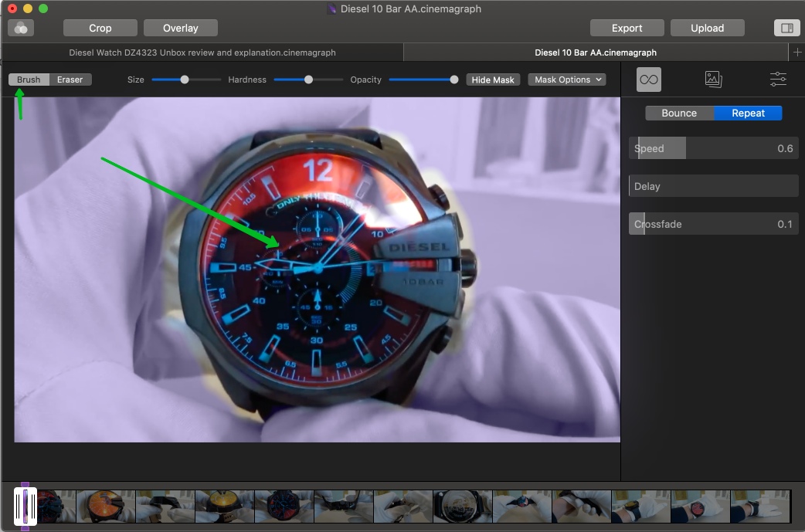The width and height of the screenshot is (805, 532).
Task: Select the orange-dial watch thumbnail in the filmstrip
Action: (107, 507)
